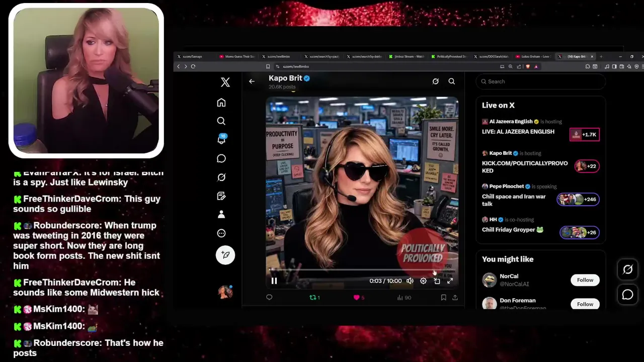Open video settings gear
Screen dimensions: 644x362
[x=423, y=281]
